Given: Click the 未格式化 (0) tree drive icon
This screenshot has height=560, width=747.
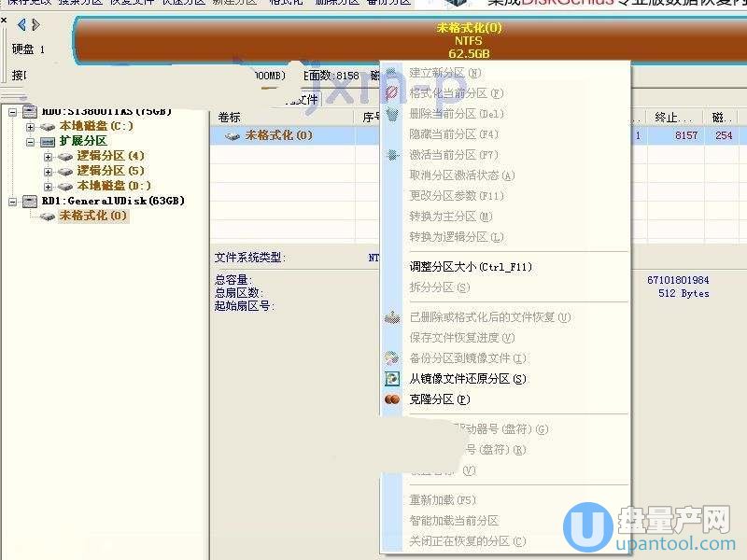Looking at the screenshot, I should (x=48, y=217).
